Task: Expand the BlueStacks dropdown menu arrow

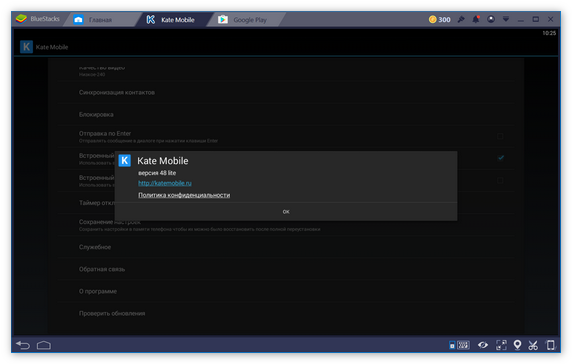Action: (506, 19)
